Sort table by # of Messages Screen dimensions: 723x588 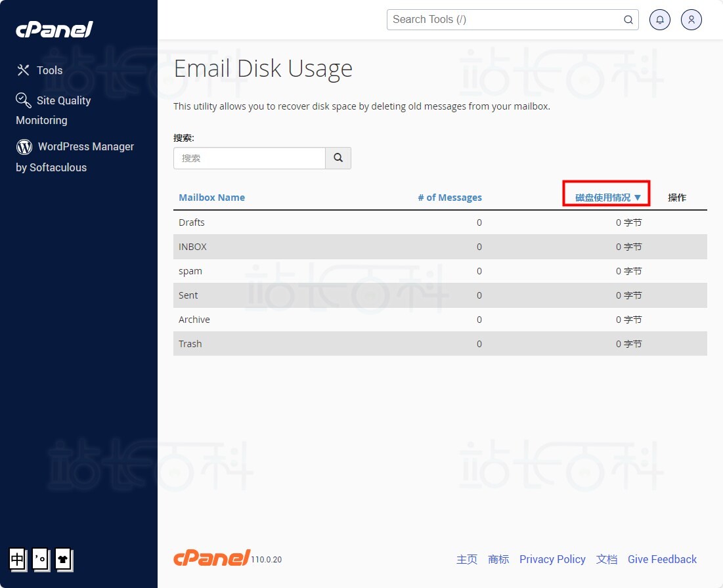[450, 198]
